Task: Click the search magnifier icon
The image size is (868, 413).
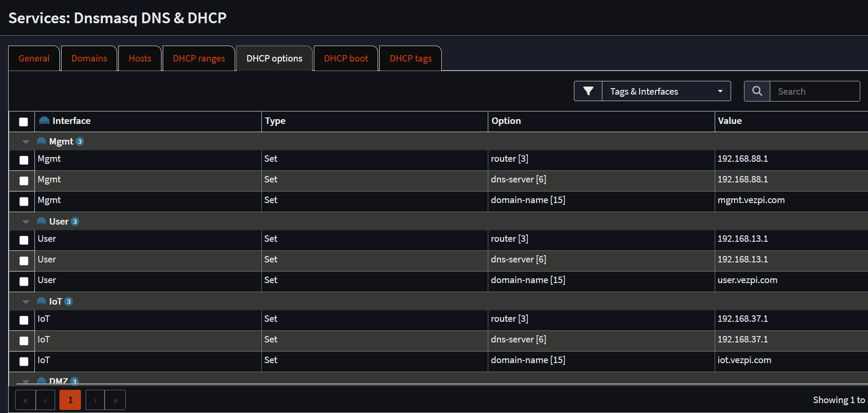Action: point(757,91)
